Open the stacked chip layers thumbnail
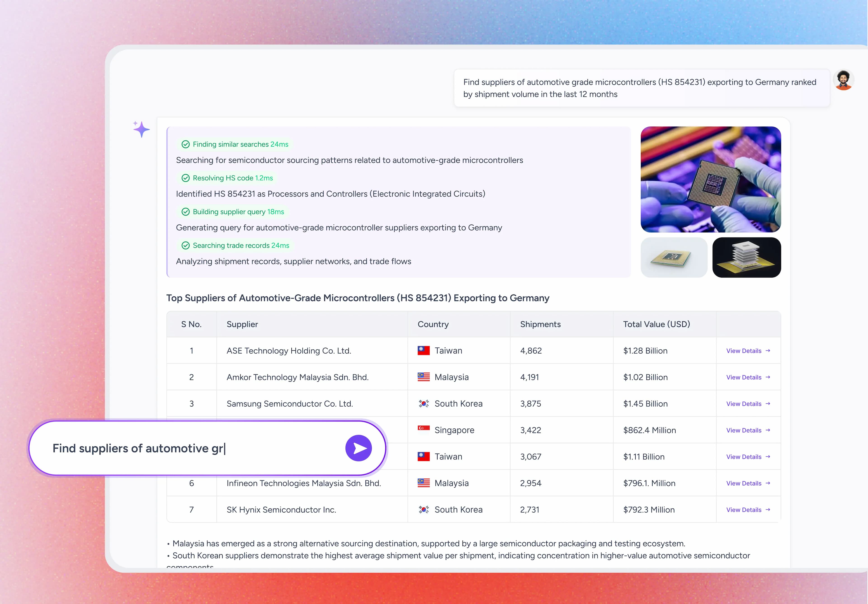868x604 pixels. [747, 258]
